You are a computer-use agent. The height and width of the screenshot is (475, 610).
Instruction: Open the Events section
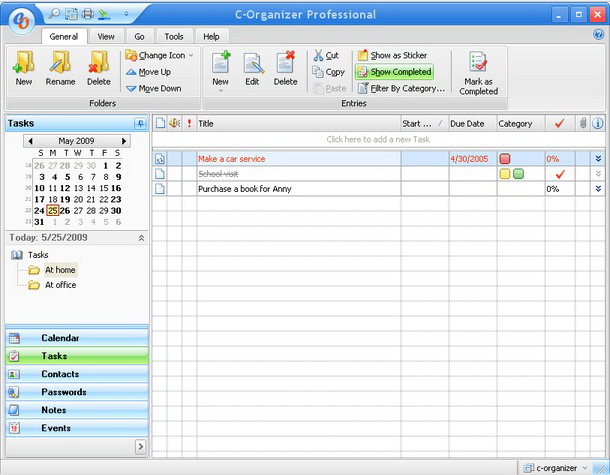coord(77,428)
